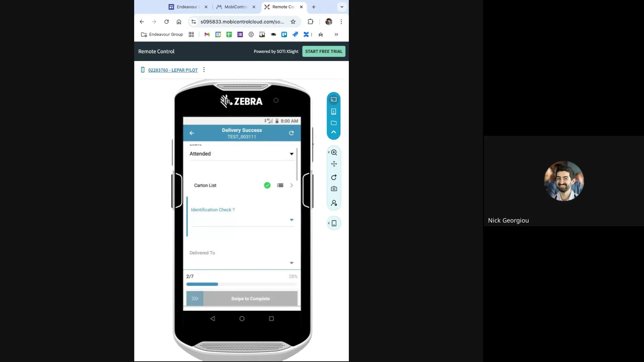Open the tab search dropdown arrow
This screenshot has width=644, height=362.
(342, 7)
